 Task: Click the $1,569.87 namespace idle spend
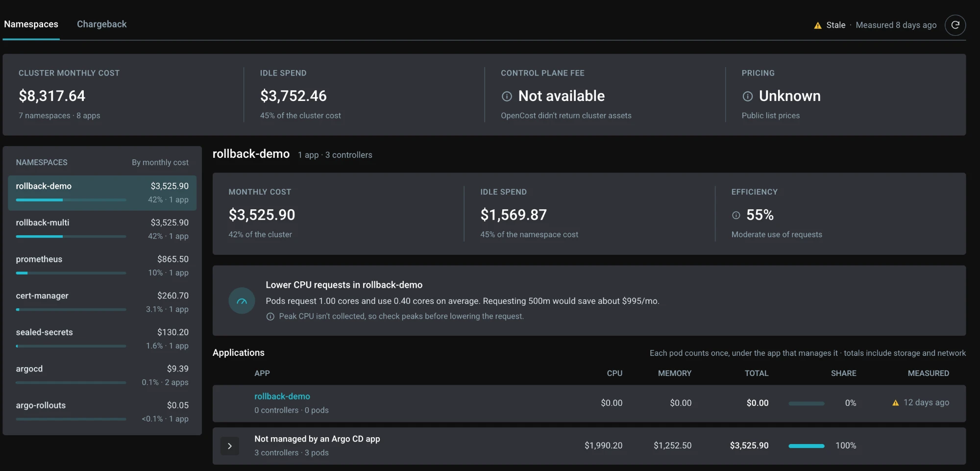[514, 215]
